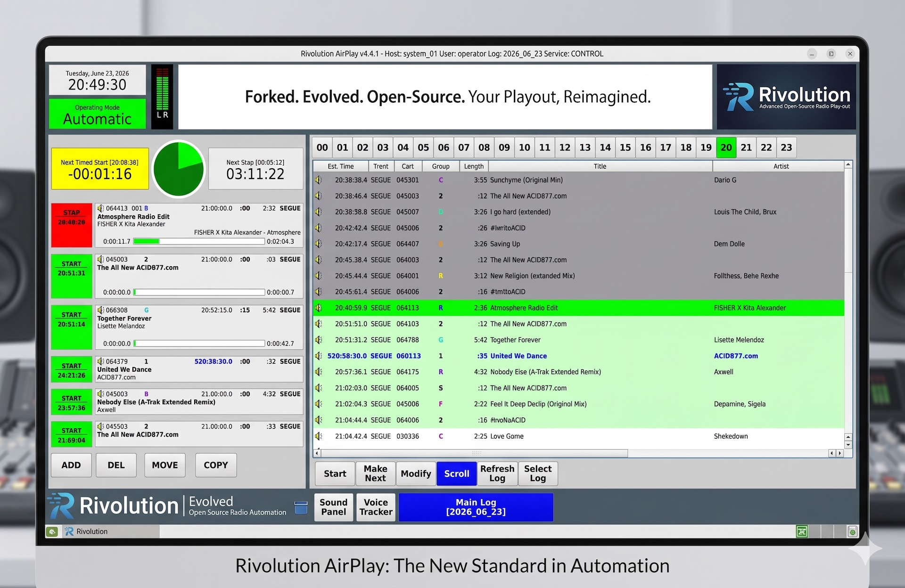Screen dimensions: 905x588
Task: Click speaker icon in #IwritoACID row
Action: [x=319, y=228]
